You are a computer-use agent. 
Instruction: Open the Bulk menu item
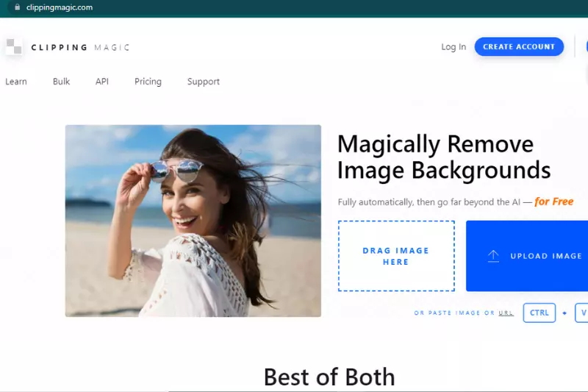tap(61, 82)
